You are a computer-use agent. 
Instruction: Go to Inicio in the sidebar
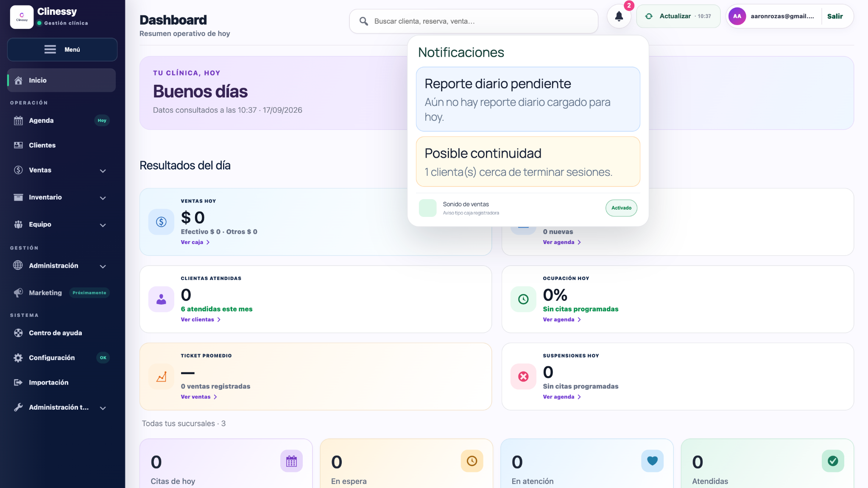(x=61, y=80)
